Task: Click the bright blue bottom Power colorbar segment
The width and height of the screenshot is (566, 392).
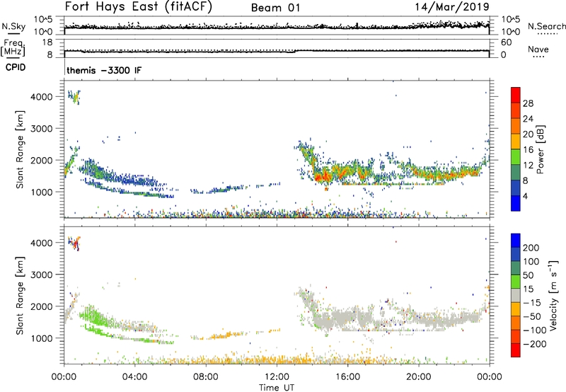Action: point(516,203)
